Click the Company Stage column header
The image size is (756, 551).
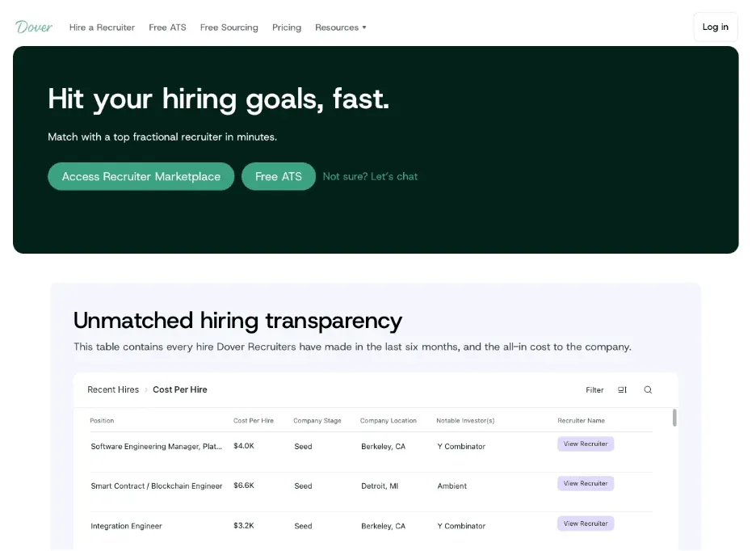click(x=317, y=421)
